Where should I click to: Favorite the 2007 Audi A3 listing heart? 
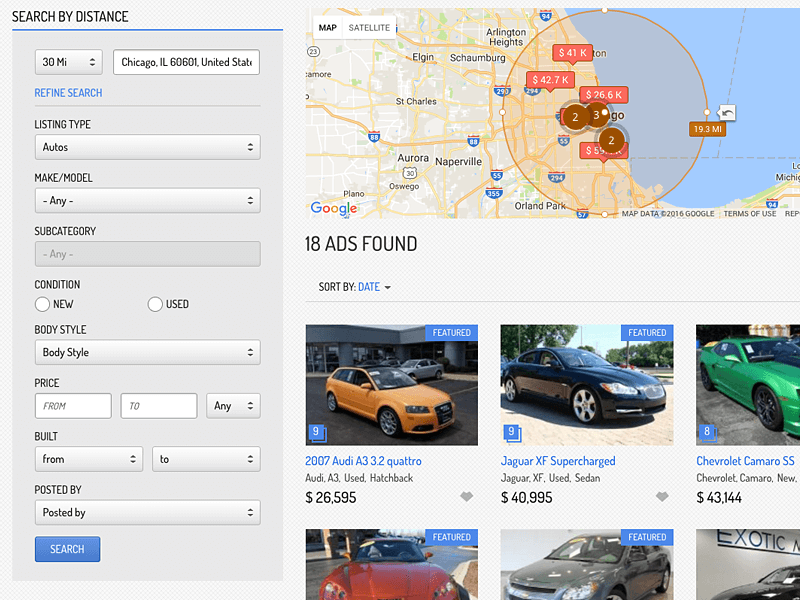click(466, 496)
